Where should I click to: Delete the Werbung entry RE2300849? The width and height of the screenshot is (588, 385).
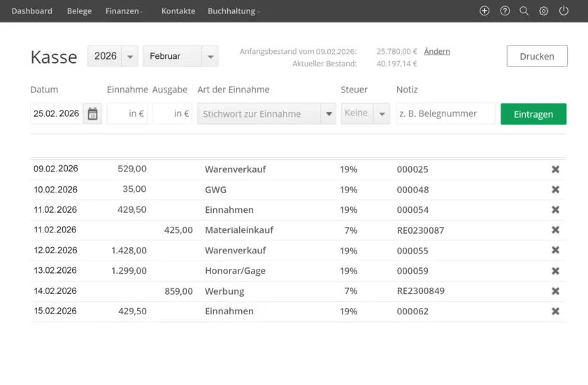coord(555,291)
